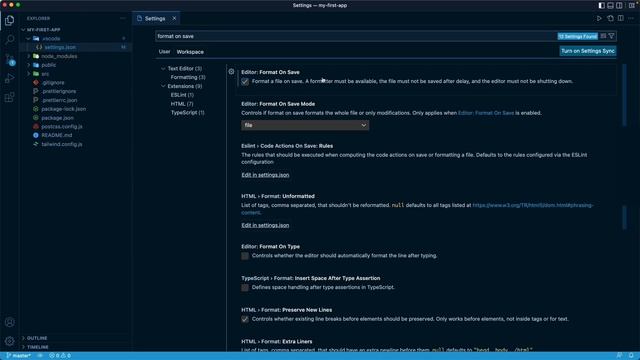
Task: Toggle the secondary side bar layout icon
Action: tap(620, 5)
